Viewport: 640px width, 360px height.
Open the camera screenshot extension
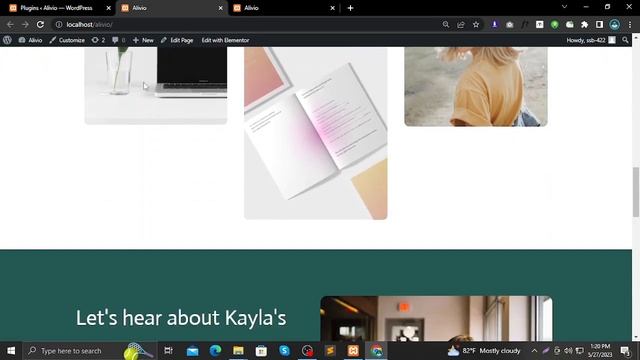[x=510, y=24]
